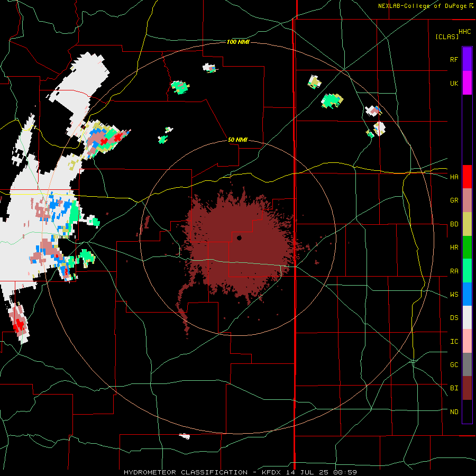
Task: Pick the RA bright green legend swatch
Action: point(467,271)
